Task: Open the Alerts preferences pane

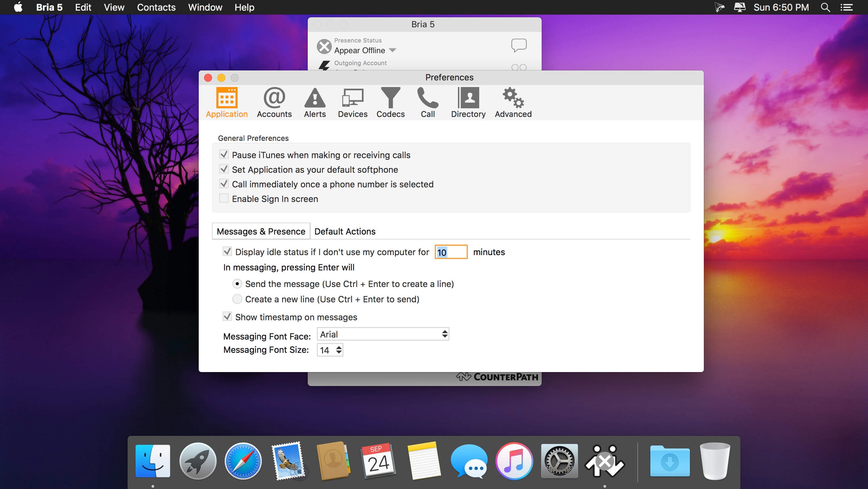Action: tap(315, 103)
